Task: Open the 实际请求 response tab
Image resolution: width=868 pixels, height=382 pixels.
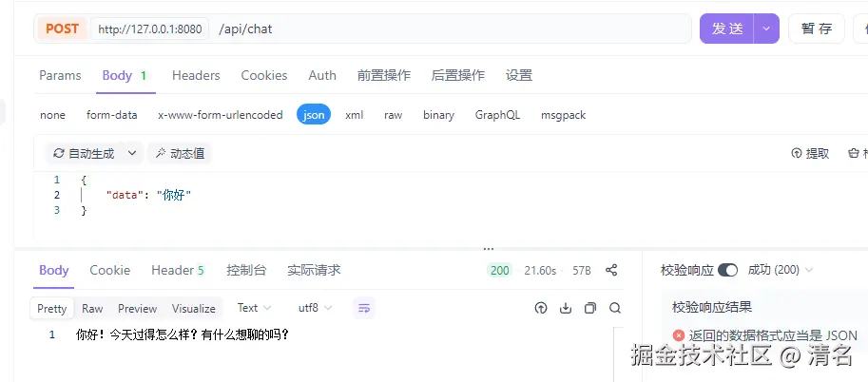Action: click(314, 270)
